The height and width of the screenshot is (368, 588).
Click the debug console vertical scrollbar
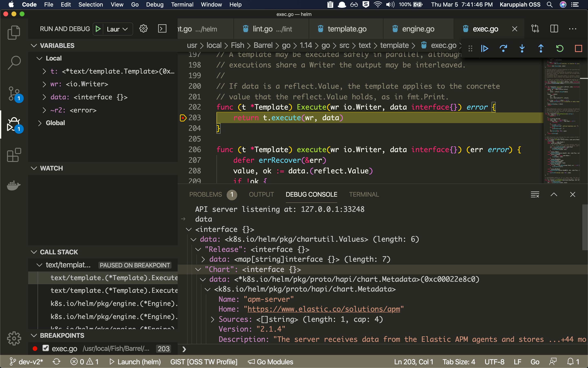tap(585, 227)
